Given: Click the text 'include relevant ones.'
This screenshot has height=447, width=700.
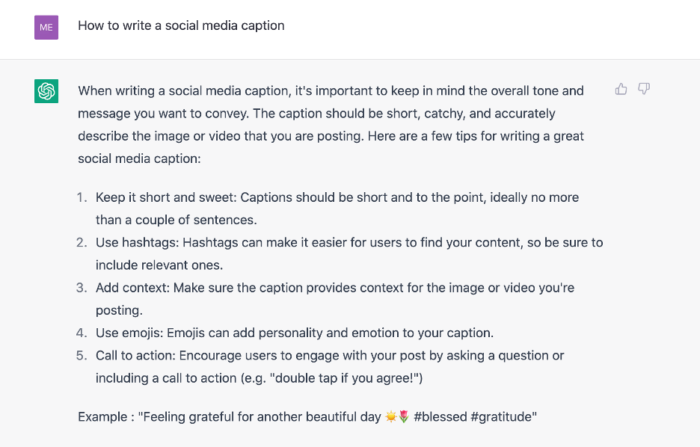Looking at the screenshot, I should tap(159, 265).
